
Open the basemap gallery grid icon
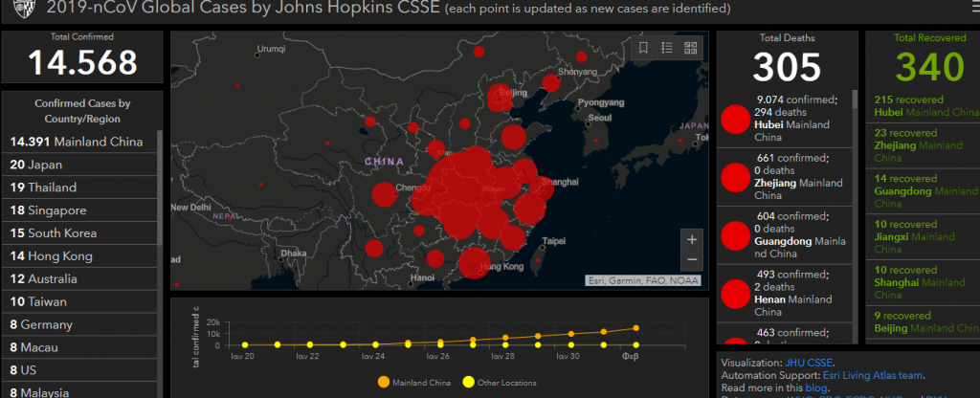(x=690, y=48)
